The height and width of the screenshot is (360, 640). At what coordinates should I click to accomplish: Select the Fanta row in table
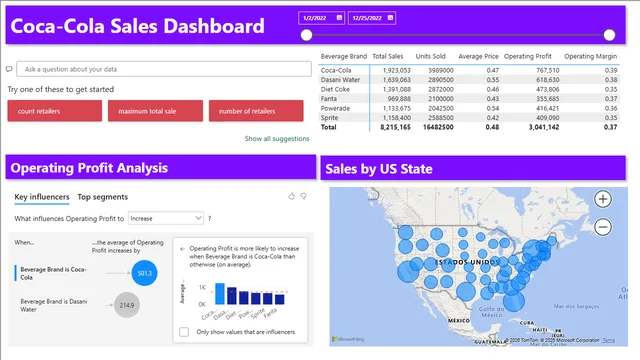pyautogui.click(x=469, y=99)
